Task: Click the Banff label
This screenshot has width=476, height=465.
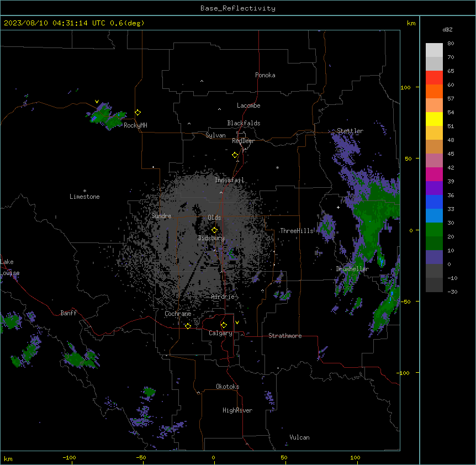Action: pos(68,313)
